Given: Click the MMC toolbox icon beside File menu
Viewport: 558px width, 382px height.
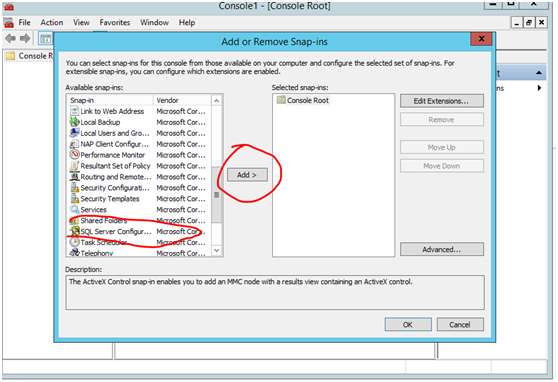Looking at the screenshot, I should tap(9, 22).
